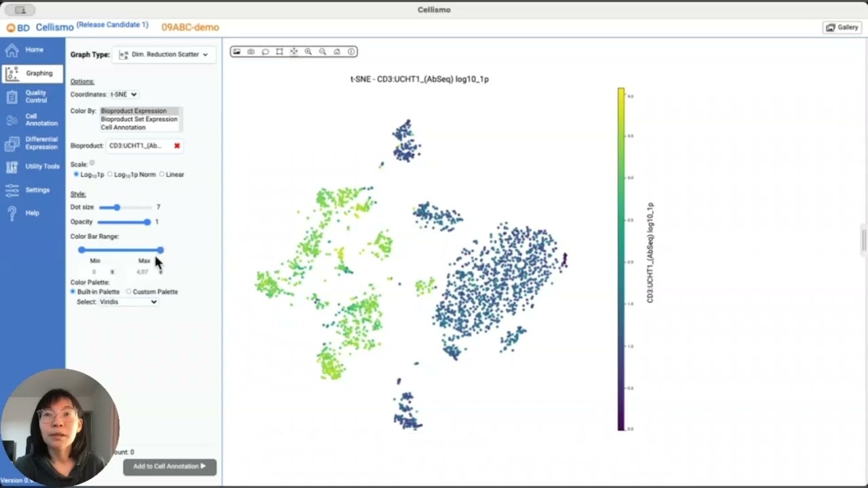The height and width of the screenshot is (488, 868).
Task: Click the Differential Expression sidebar icon
Action: coord(12,143)
